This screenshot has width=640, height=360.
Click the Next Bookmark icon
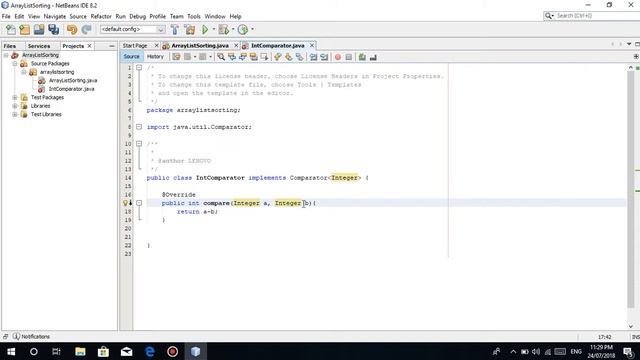click(289, 57)
